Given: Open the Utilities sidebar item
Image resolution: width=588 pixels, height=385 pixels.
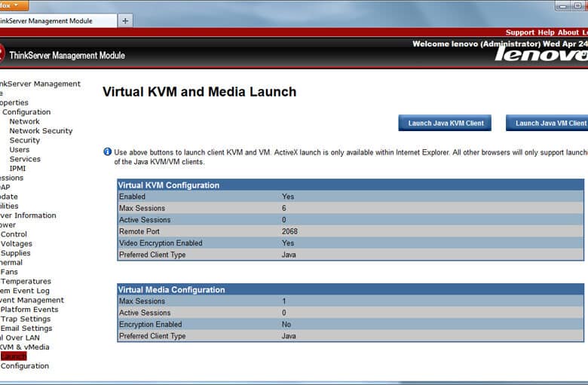Looking at the screenshot, I should [9, 206].
